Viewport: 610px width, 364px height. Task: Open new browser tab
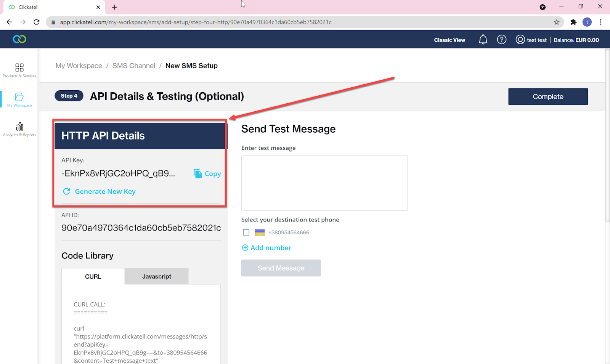pyautogui.click(x=114, y=7)
